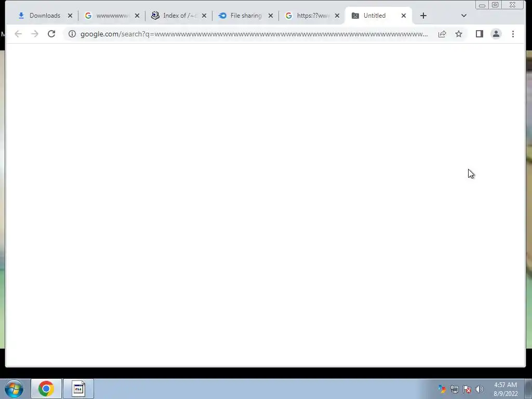Minimize the Chrome window
The width and height of the screenshot is (532, 399).
point(482,5)
